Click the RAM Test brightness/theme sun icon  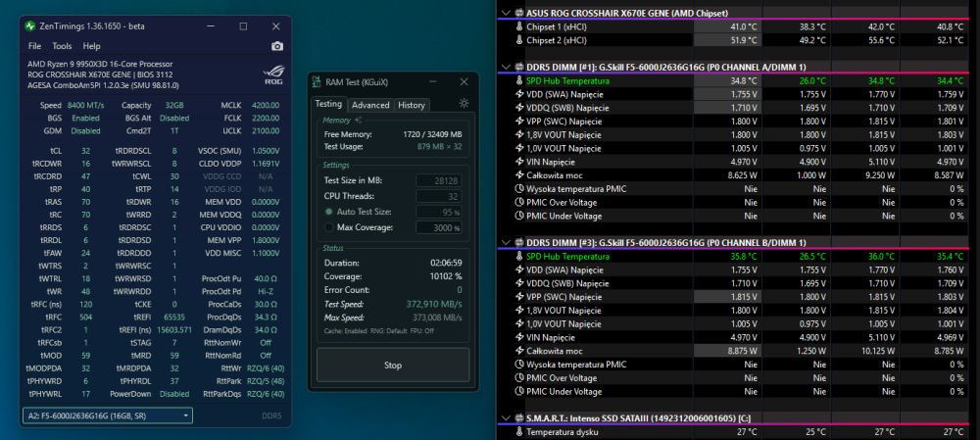click(464, 104)
